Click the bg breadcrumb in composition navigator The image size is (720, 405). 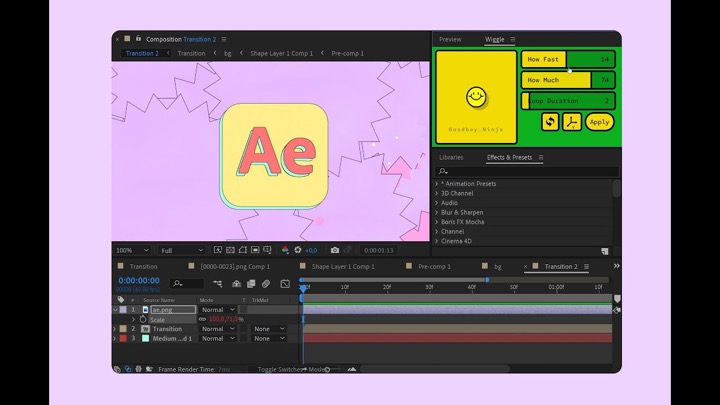click(227, 53)
